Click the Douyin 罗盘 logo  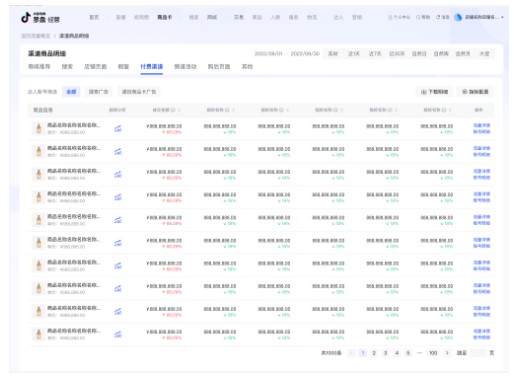click(40, 18)
